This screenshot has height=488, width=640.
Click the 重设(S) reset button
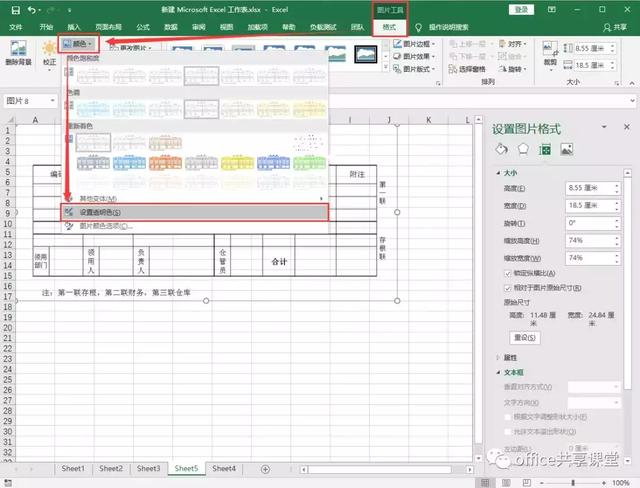click(525, 338)
